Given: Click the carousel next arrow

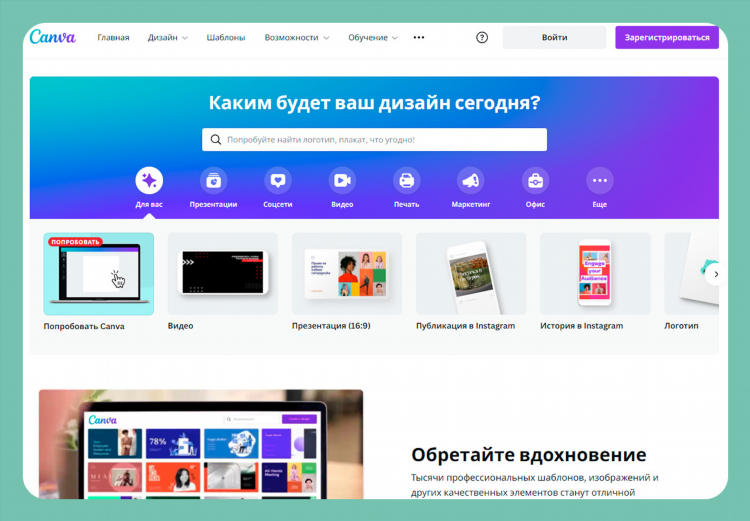Looking at the screenshot, I should [716, 274].
